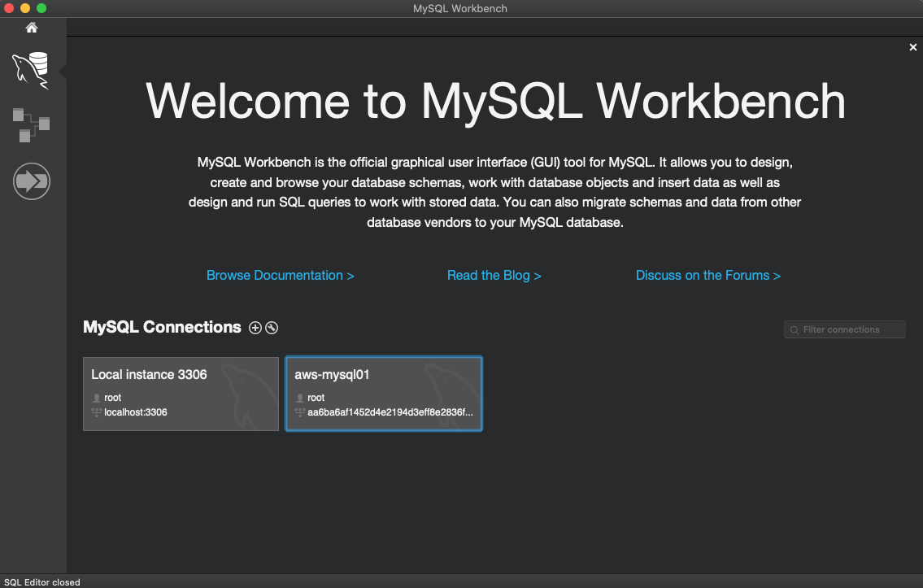
Task: Open Manage Connections via the wrench icon
Action: click(x=272, y=328)
